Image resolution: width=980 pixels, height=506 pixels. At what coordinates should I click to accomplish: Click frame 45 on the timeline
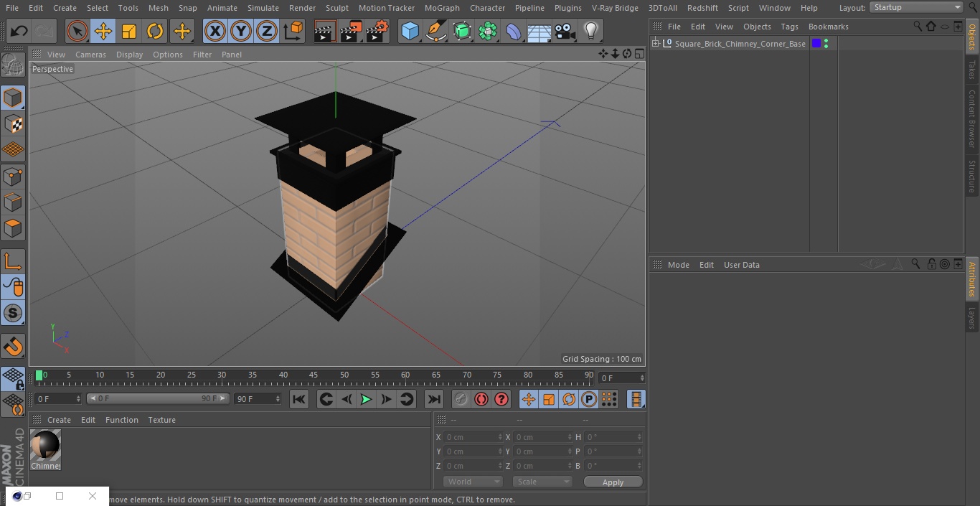(x=314, y=375)
